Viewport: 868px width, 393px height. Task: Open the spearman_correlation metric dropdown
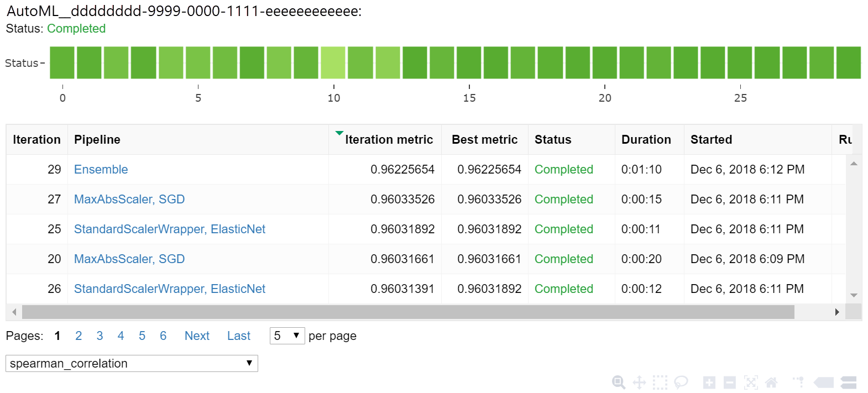point(132,363)
